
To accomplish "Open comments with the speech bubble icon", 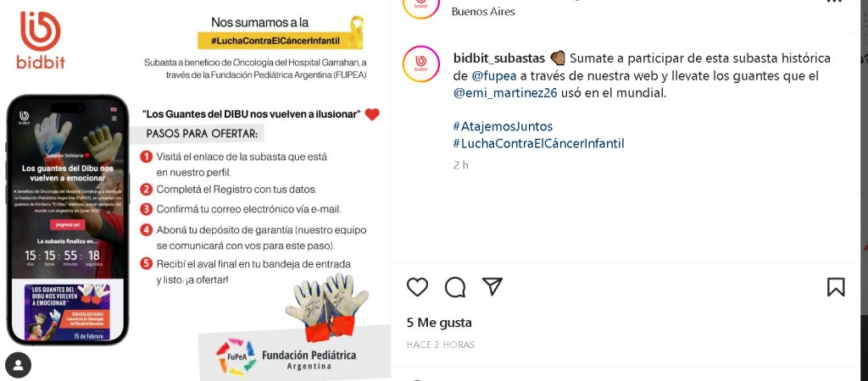I will click(x=455, y=287).
